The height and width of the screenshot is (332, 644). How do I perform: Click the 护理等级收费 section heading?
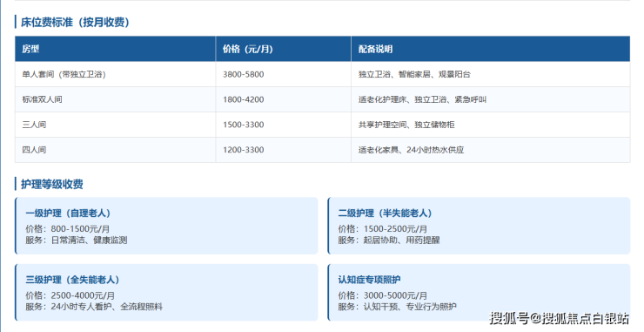pos(52,184)
